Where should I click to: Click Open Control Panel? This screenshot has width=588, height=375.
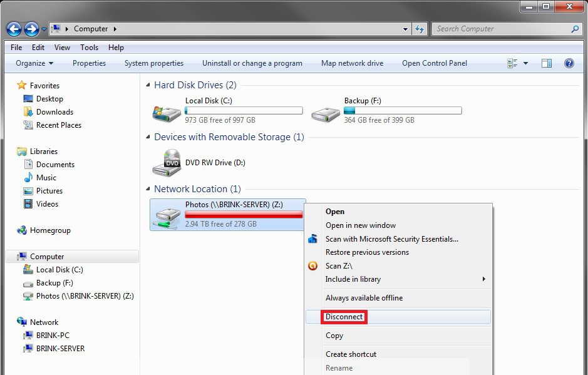pyautogui.click(x=434, y=63)
